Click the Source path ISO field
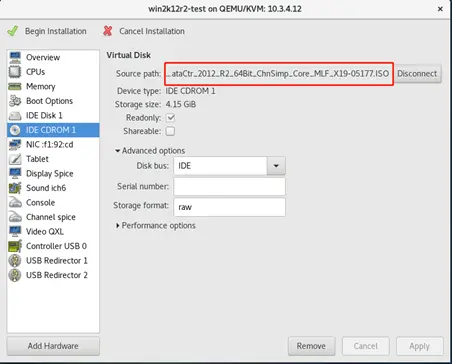Screen dimensions: 452x364 (279, 74)
